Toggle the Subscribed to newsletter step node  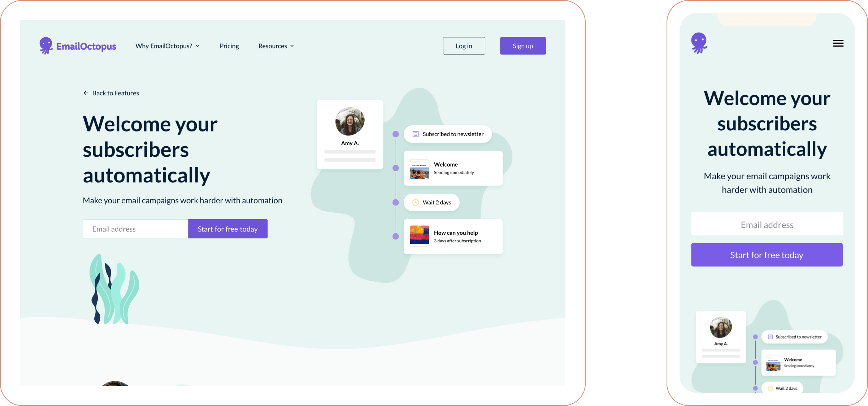(447, 134)
